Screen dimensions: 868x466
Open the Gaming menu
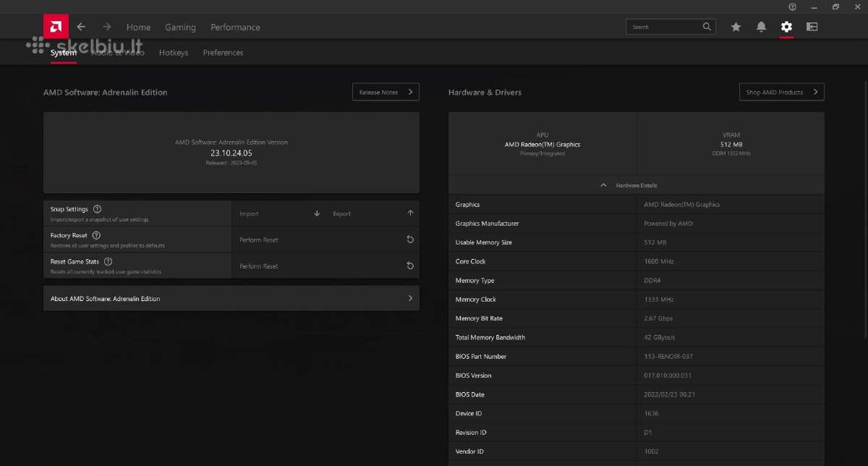click(x=180, y=27)
